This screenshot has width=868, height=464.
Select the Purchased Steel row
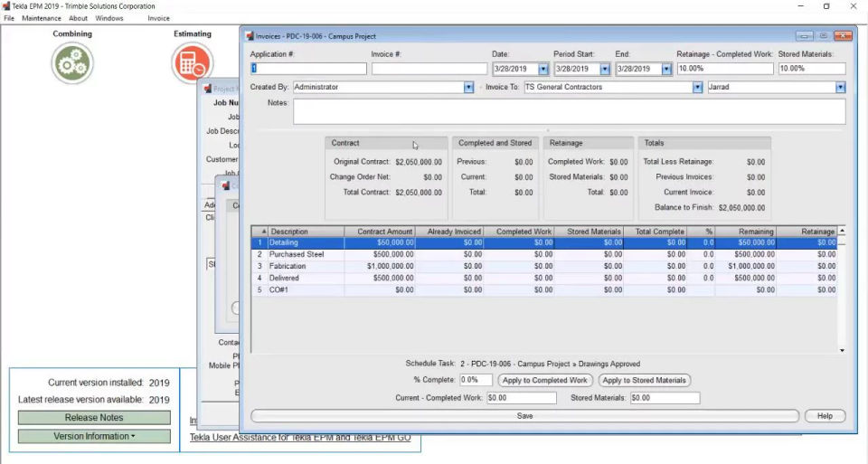point(544,254)
